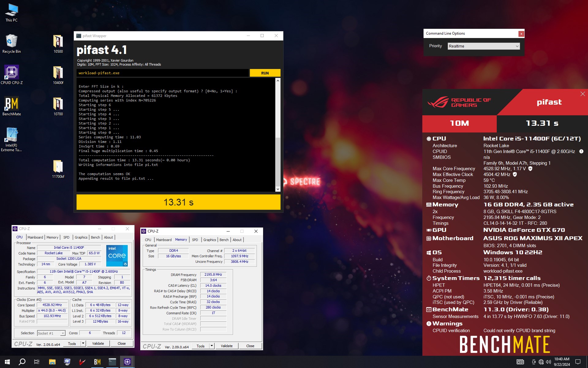
Task: Click Validate button in Memory CPU-Z
Action: [x=227, y=346]
